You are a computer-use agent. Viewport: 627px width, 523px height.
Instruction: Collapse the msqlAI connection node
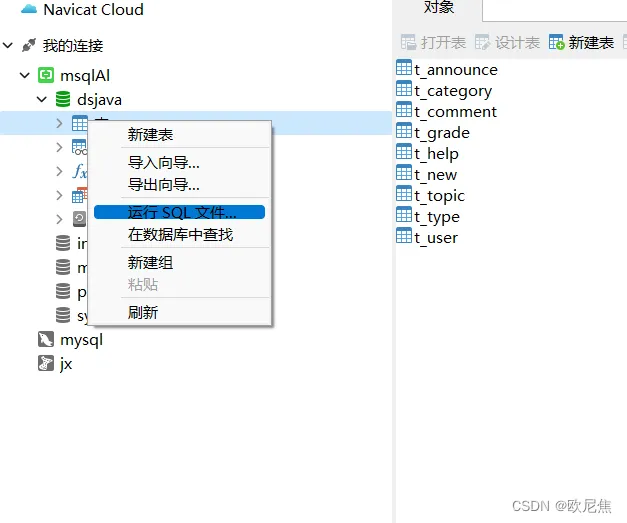point(25,75)
